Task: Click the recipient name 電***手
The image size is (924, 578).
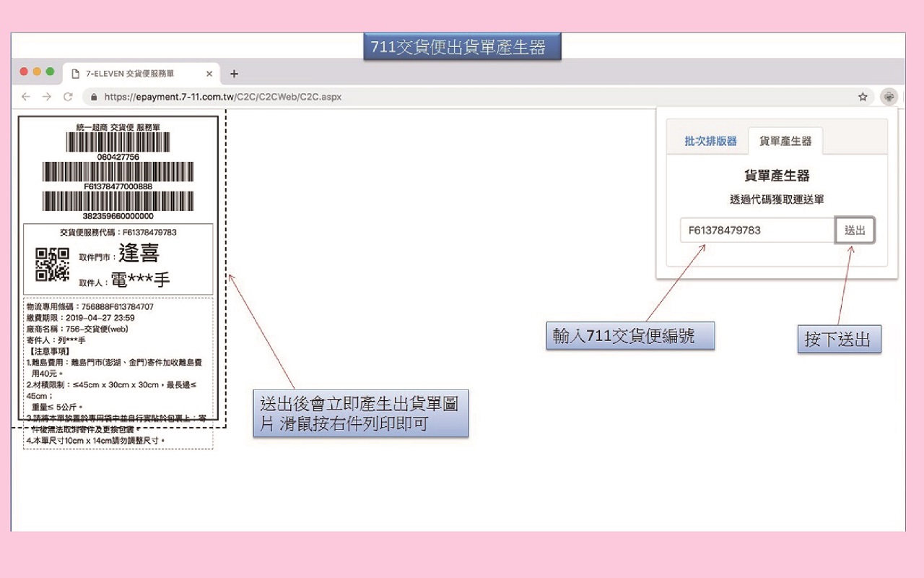Action: point(141,280)
